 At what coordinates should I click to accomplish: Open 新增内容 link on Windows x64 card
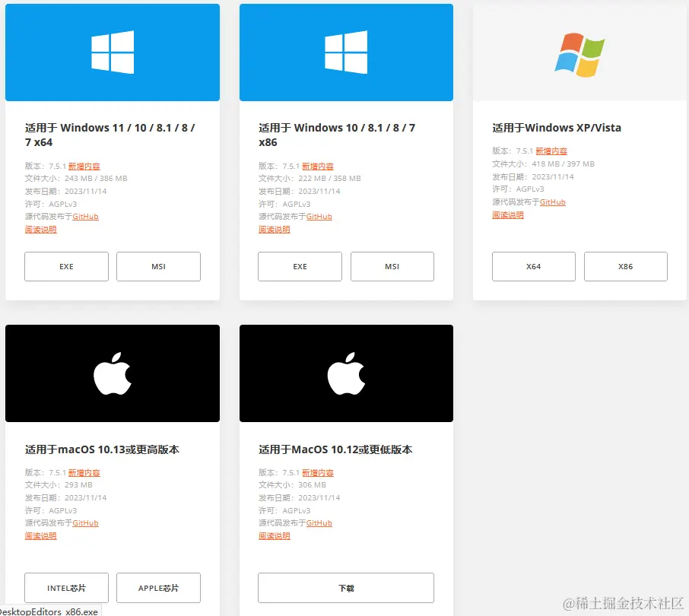84,166
